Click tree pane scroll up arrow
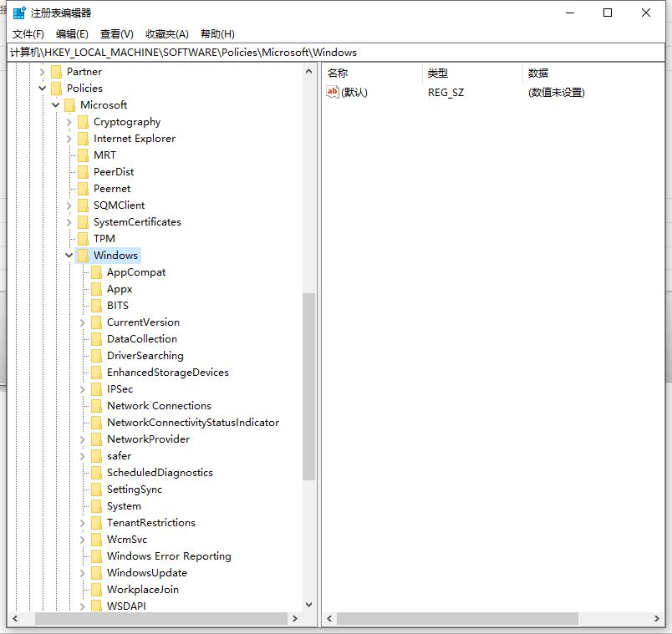The height and width of the screenshot is (634, 672). pyautogui.click(x=308, y=71)
